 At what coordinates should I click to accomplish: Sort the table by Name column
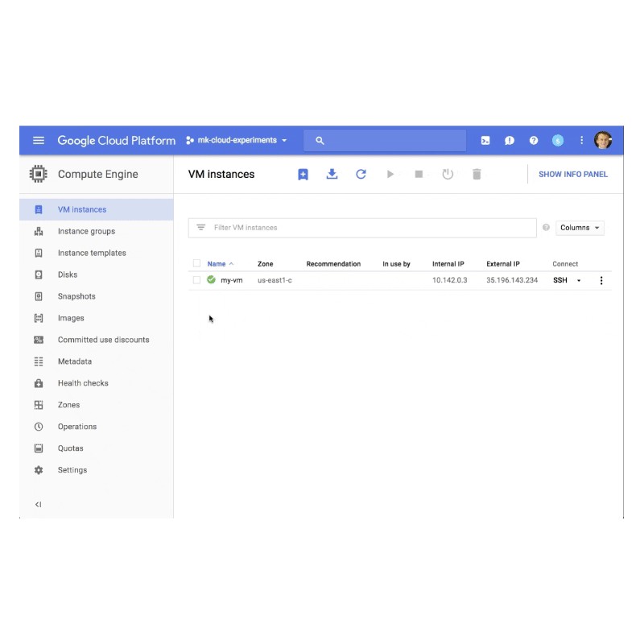pos(220,264)
